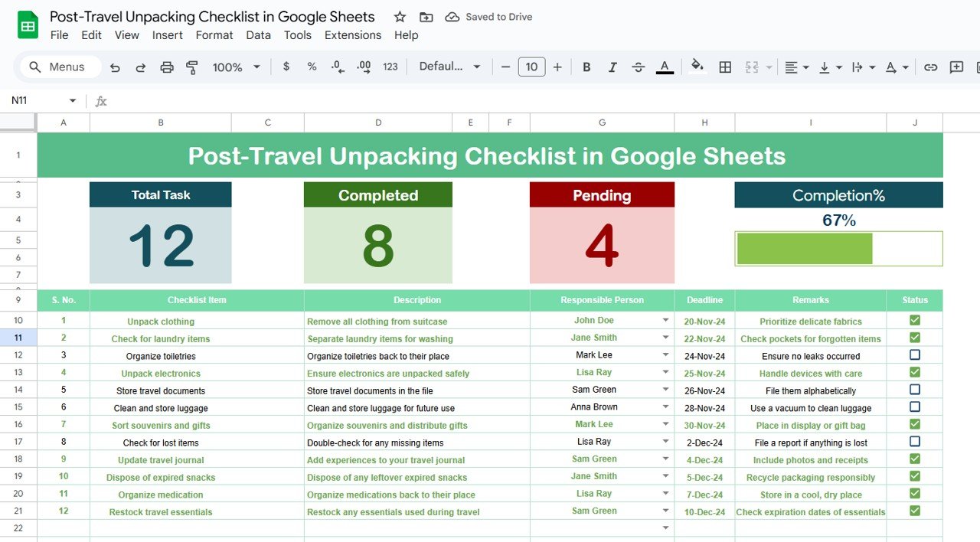Click the document title to rename

pos(212,17)
